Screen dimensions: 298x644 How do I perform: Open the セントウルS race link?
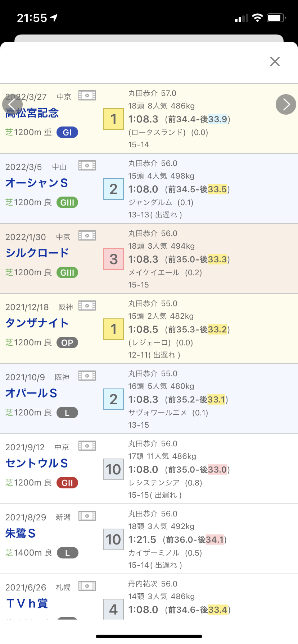click(x=37, y=463)
